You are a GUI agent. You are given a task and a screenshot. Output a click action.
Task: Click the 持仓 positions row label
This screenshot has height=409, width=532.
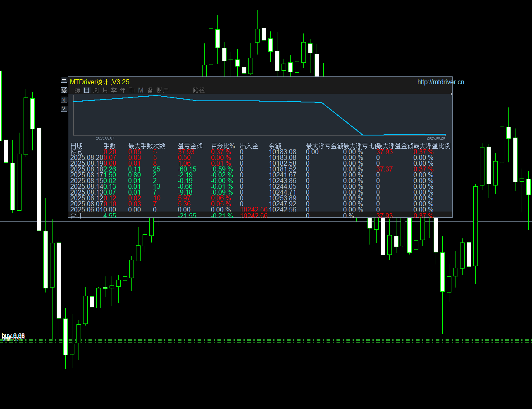click(x=76, y=152)
